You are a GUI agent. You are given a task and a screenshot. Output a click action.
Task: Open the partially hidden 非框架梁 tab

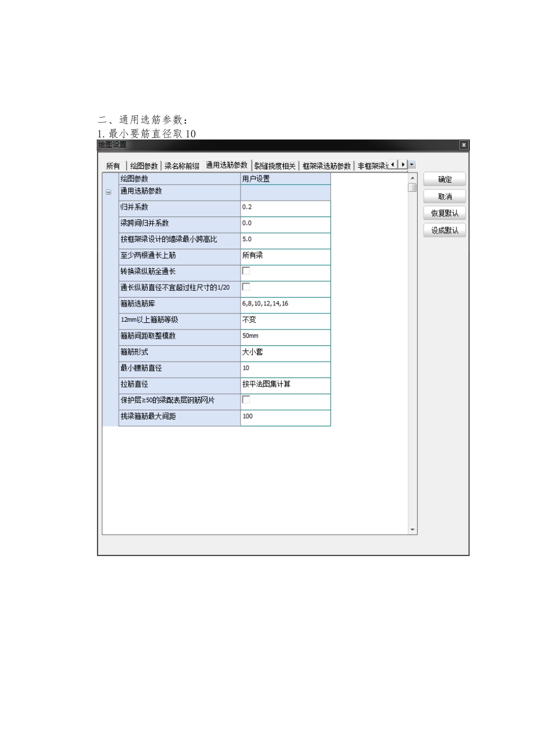[x=373, y=166]
